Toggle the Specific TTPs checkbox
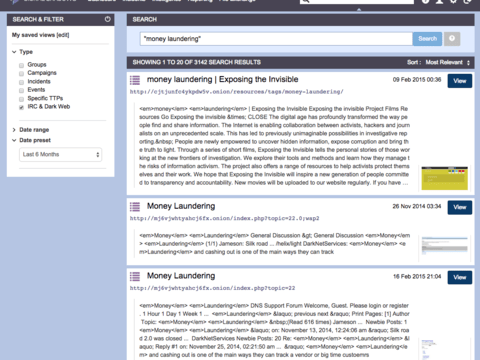480x360 pixels. pos(21,99)
